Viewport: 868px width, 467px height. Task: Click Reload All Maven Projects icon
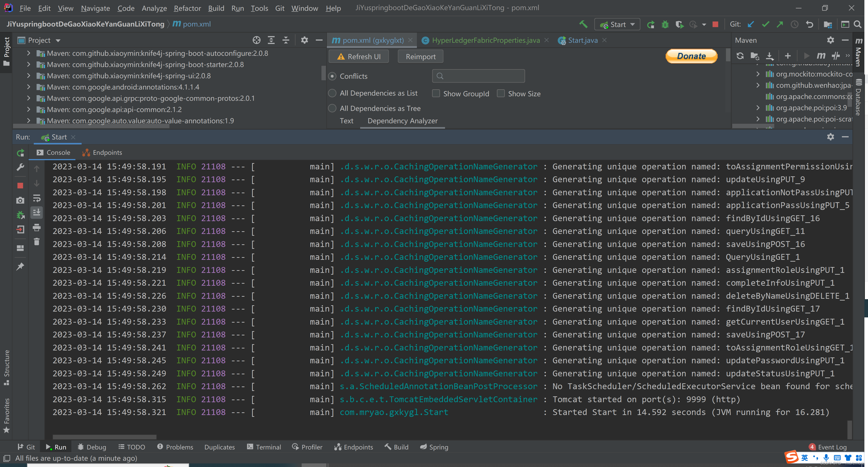740,56
